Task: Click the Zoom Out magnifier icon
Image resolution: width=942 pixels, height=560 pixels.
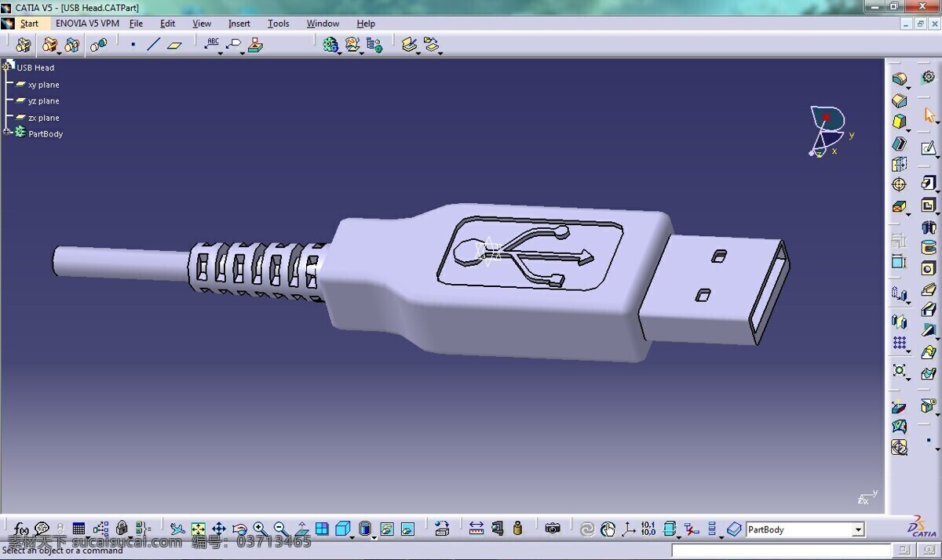Action: (x=281, y=529)
